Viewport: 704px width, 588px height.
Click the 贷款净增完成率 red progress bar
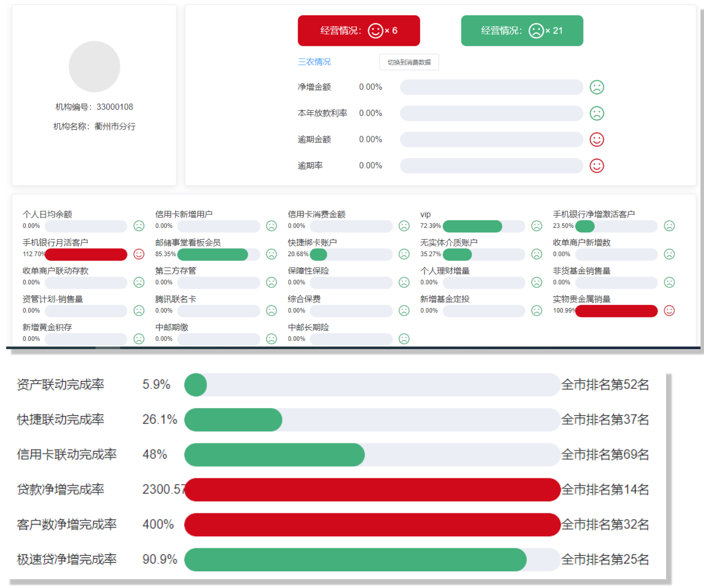point(372,490)
